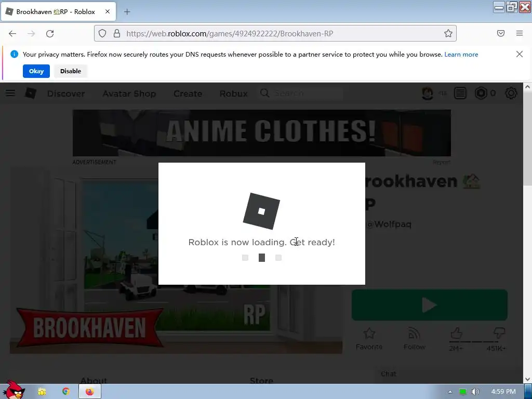Switch to the Store tab

click(261, 380)
